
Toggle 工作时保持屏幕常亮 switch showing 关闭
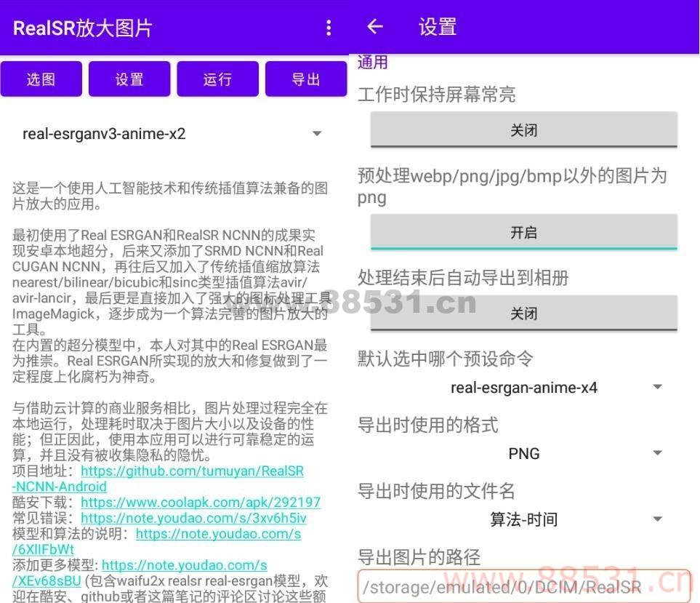[x=523, y=129]
